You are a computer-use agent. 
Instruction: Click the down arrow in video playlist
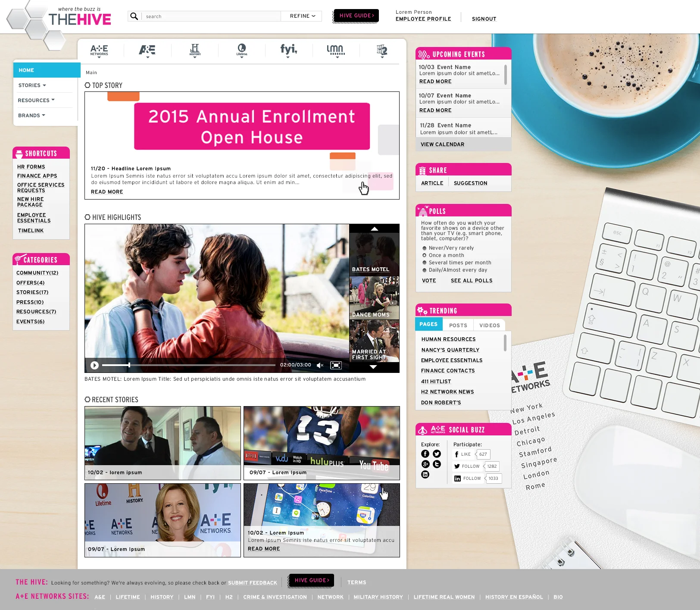pos(373,367)
